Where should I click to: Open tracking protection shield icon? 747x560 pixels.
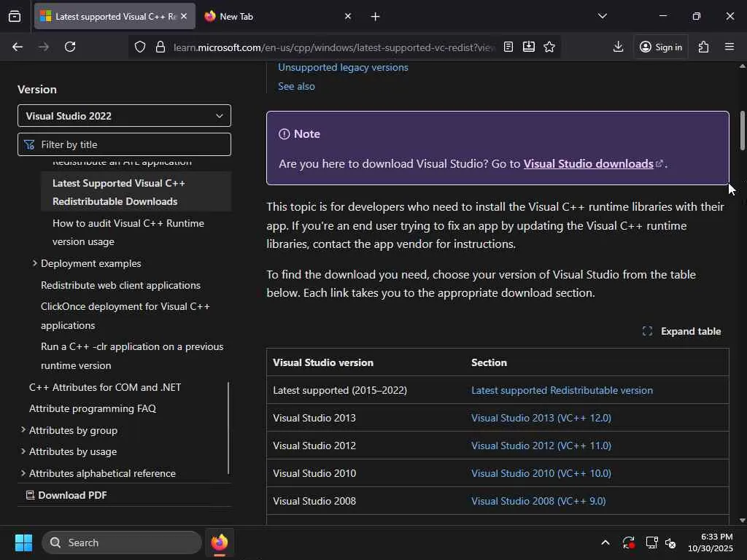[x=139, y=47]
